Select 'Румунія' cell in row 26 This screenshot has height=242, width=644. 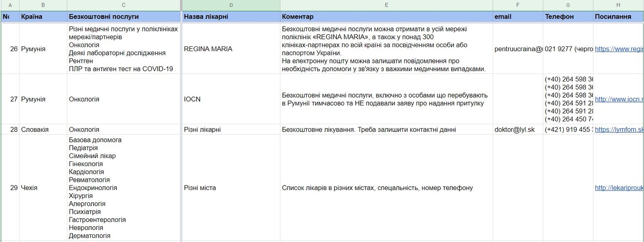[x=43, y=49]
